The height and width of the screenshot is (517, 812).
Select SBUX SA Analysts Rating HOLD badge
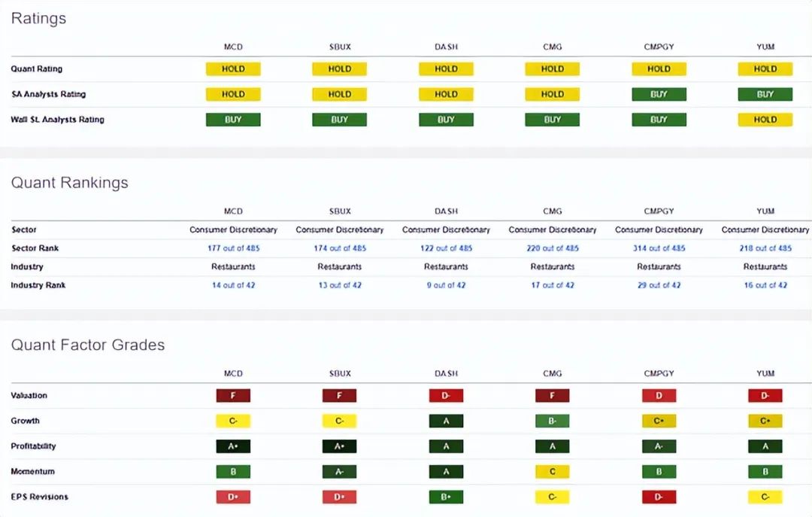click(x=340, y=94)
